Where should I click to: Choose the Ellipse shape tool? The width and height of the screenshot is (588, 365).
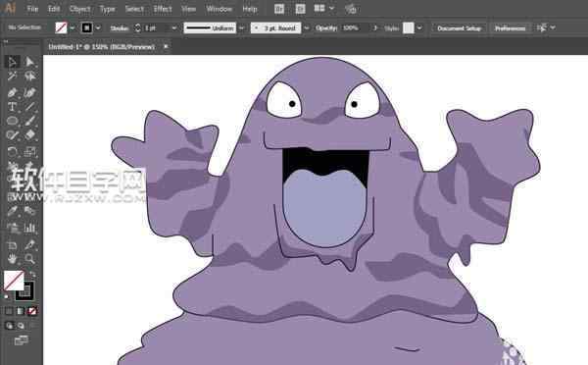[x=12, y=121]
